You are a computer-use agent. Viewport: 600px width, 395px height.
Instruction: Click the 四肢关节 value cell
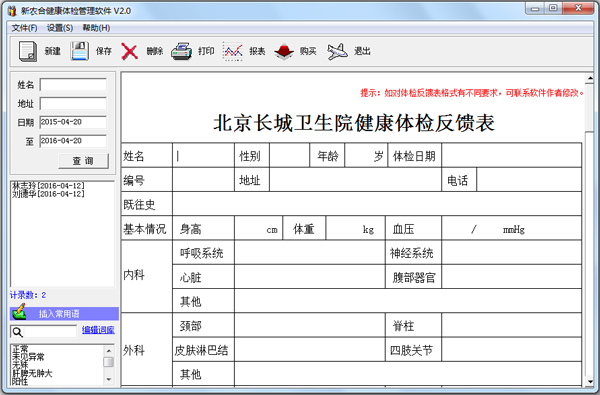pyautogui.click(x=512, y=349)
